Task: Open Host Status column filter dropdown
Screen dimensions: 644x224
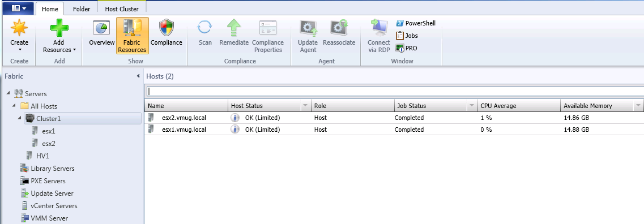Action: pyautogui.click(x=305, y=106)
